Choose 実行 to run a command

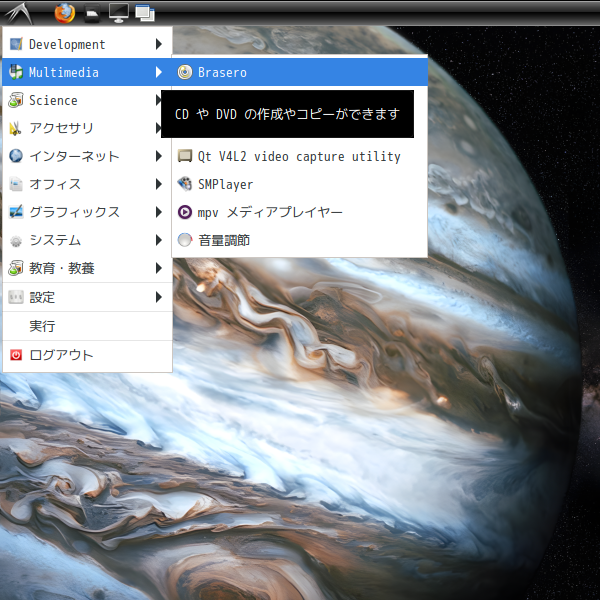87,326
